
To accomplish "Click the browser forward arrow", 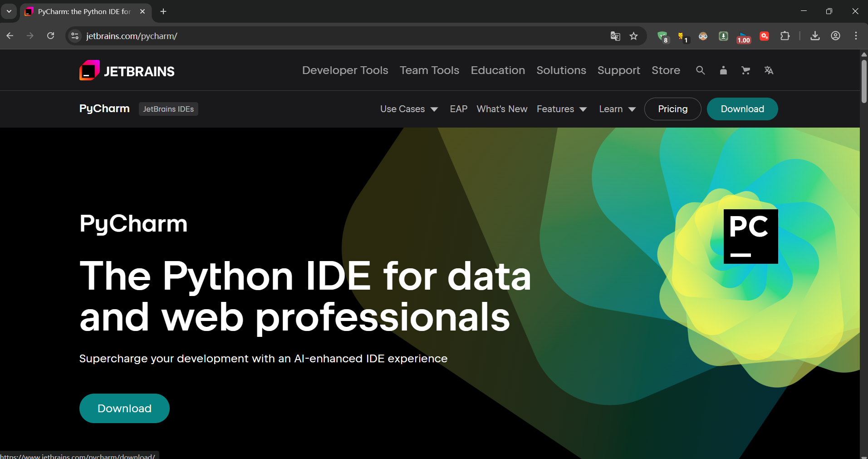I will pyautogui.click(x=30, y=36).
